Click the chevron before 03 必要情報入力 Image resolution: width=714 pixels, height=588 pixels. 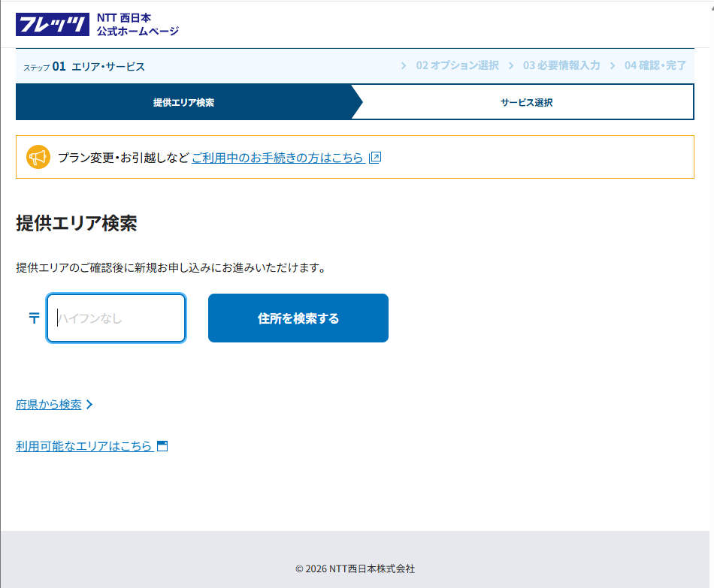point(511,66)
